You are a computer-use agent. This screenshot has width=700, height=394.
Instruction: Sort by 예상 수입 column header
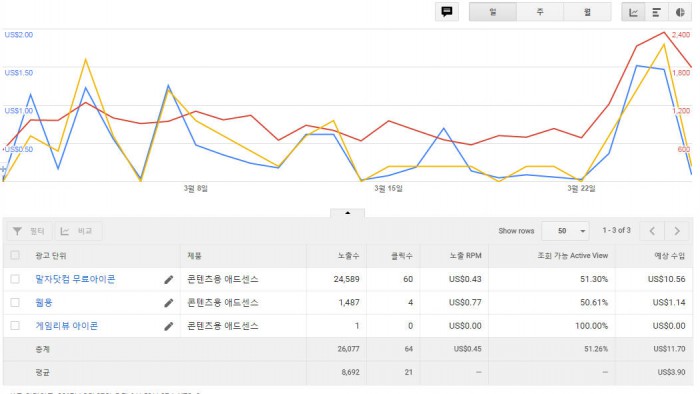(x=669, y=256)
